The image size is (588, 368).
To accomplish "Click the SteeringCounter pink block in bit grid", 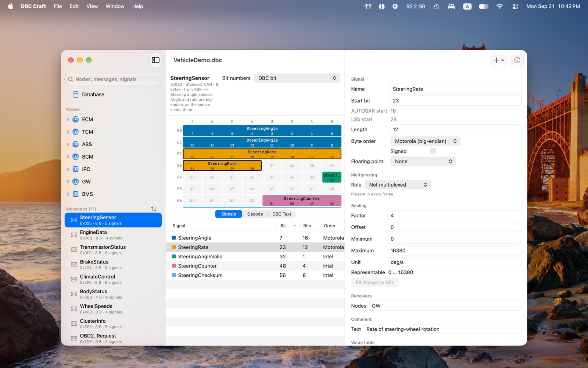I will pyautogui.click(x=302, y=201).
